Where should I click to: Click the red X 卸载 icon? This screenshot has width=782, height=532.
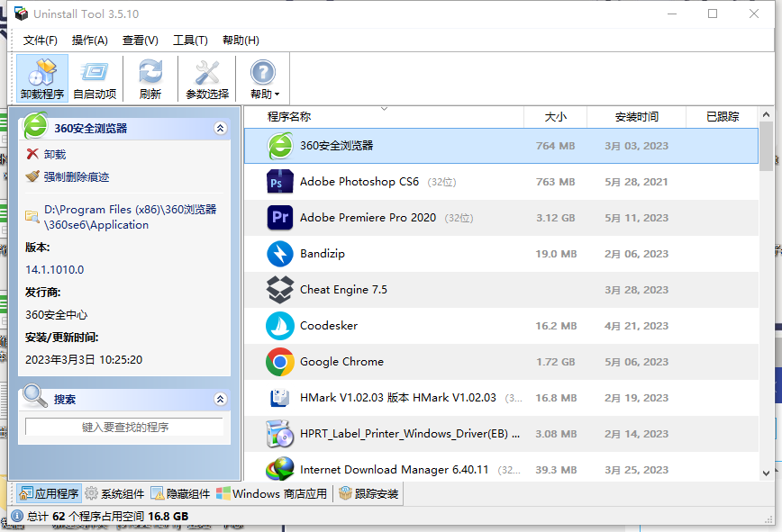[x=32, y=154]
